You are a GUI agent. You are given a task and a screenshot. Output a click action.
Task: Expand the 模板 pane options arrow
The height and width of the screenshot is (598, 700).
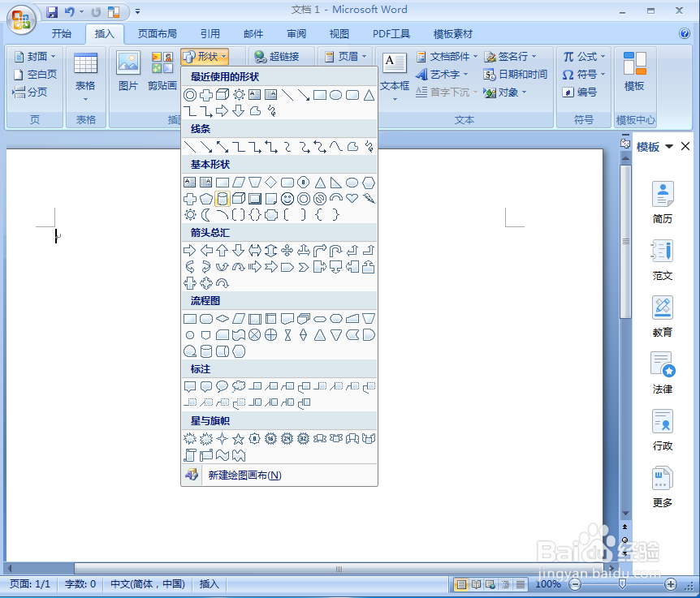point(669,146)
